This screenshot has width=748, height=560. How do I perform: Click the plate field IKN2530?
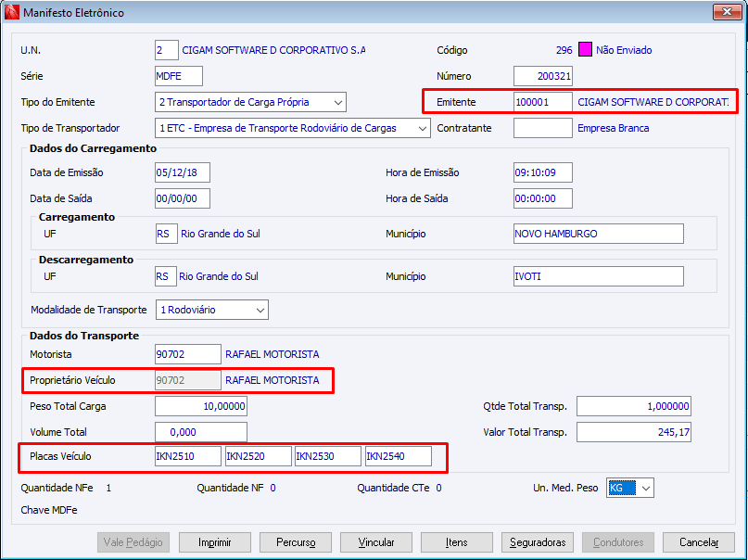328,456
